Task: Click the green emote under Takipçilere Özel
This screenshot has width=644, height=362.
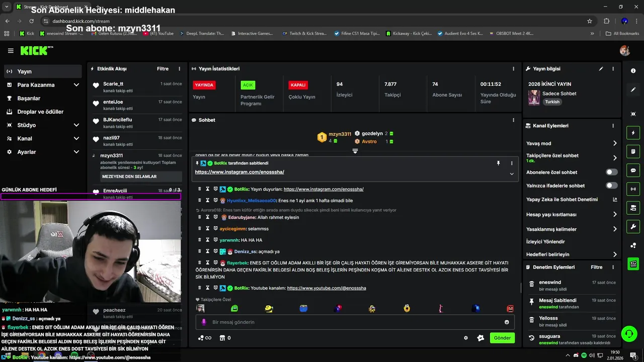Action: [x=234, y=308]
